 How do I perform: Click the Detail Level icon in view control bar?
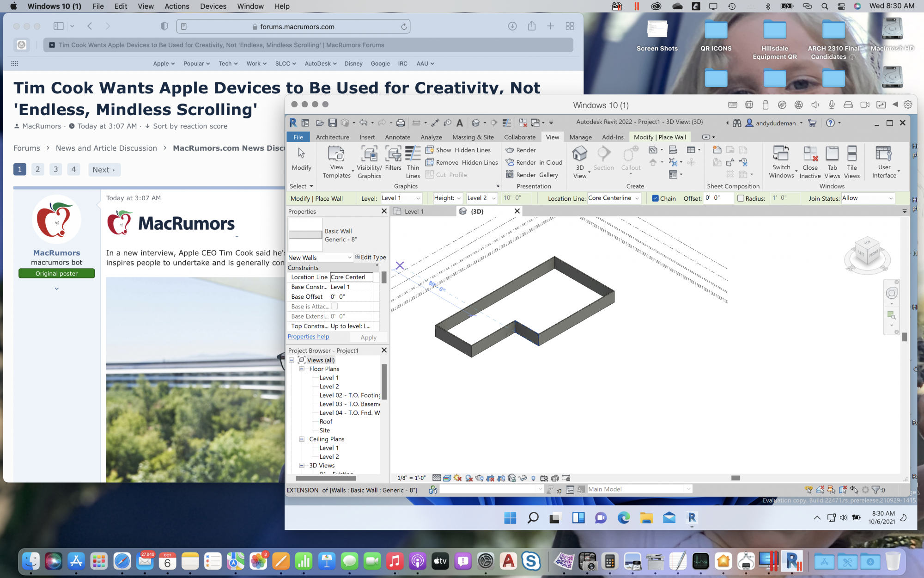tap(437, 478)
